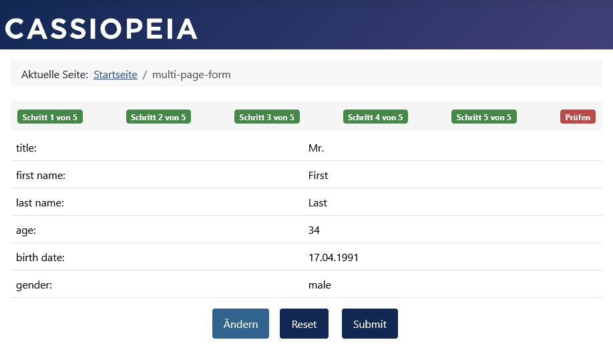613x364 pixels.
Task: Submit the form
Action: 369,324
